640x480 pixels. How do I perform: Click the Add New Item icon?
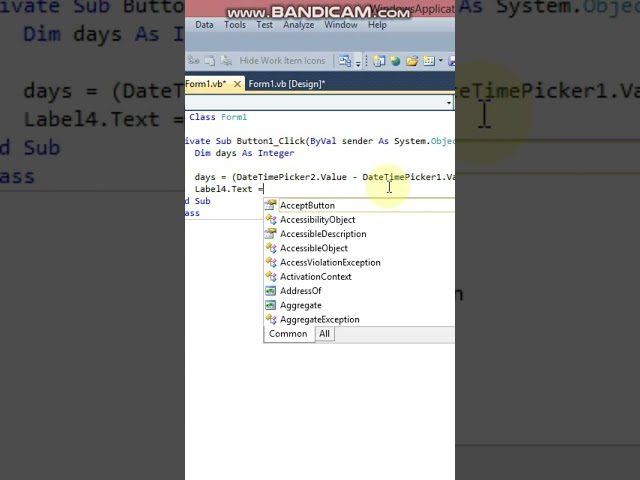[x=429, y=61]
